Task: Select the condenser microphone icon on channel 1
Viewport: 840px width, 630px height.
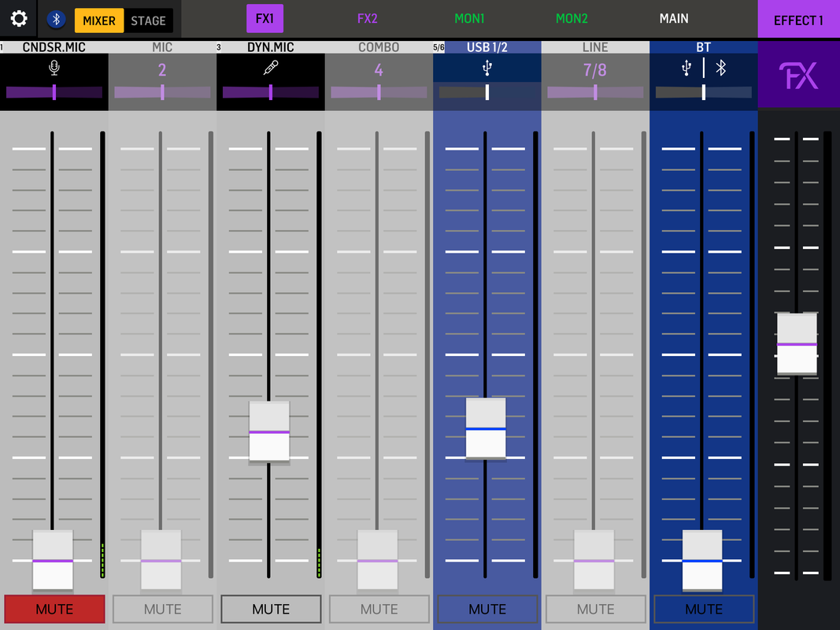Action: (x=54, y=68)
